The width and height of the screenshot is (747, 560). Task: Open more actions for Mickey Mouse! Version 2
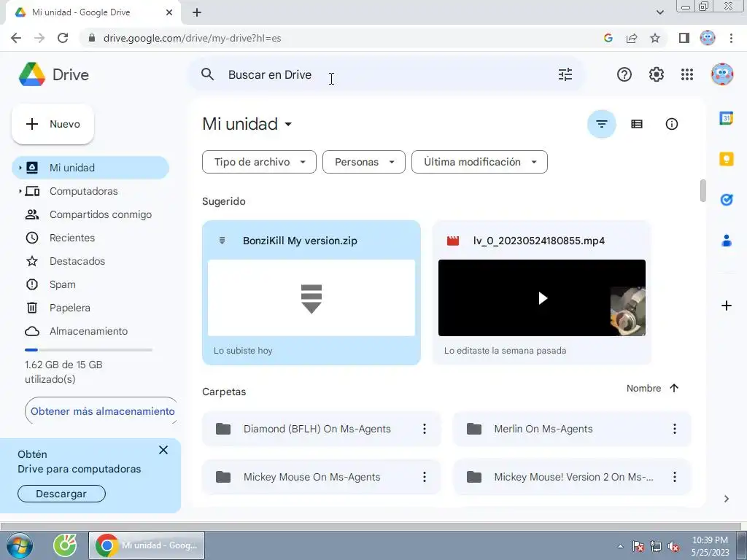(x=675, y=477)
